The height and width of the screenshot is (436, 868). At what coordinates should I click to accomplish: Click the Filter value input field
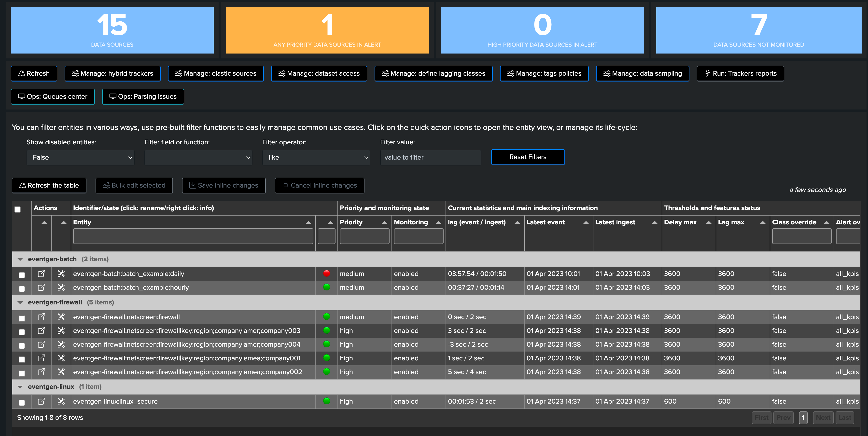pyautogui.click(x=430, y=157)
